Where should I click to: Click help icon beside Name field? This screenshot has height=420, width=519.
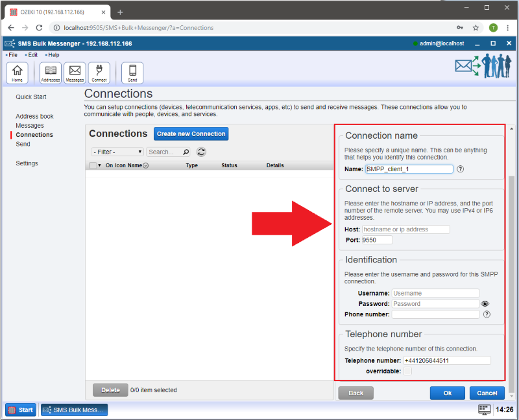point(461,169)
